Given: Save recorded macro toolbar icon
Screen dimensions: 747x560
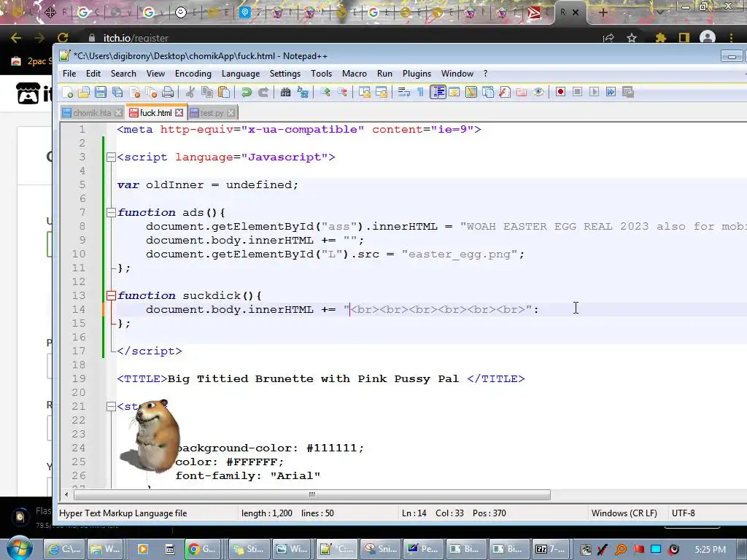Looking at the screenshot, I should coord(628,92).
